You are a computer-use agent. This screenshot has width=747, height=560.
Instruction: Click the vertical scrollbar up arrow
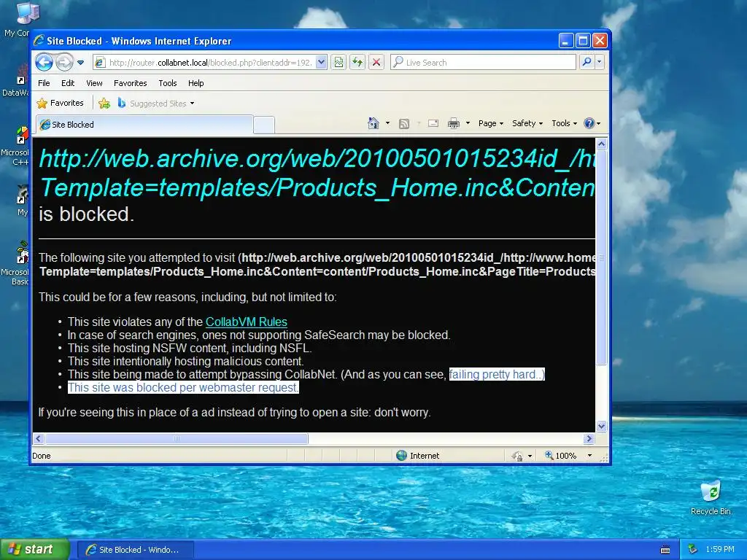coord(602,144)
